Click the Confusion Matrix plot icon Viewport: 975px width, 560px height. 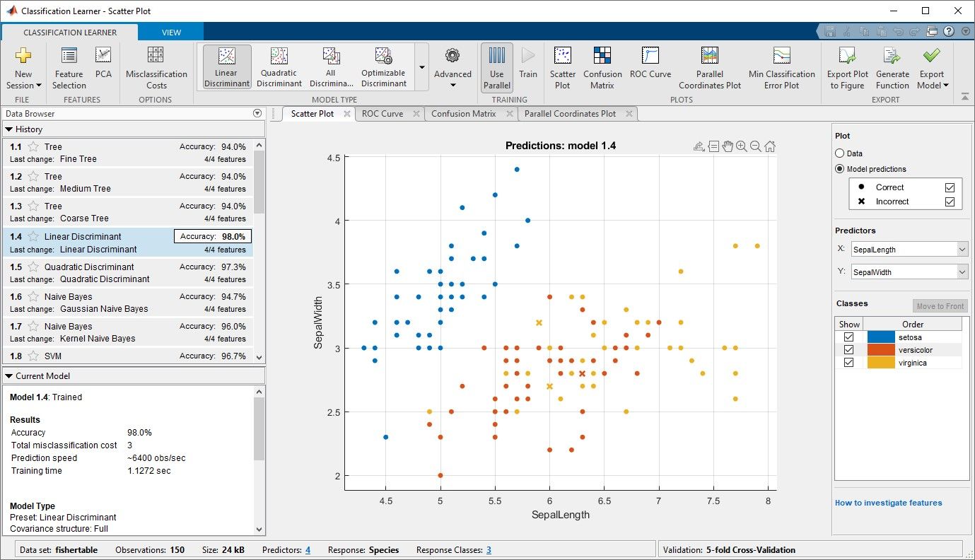tap(602, 68)
